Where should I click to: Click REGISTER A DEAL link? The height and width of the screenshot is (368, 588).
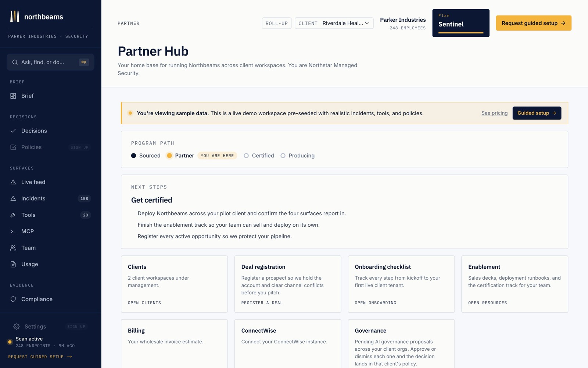(x=262, y=303)
